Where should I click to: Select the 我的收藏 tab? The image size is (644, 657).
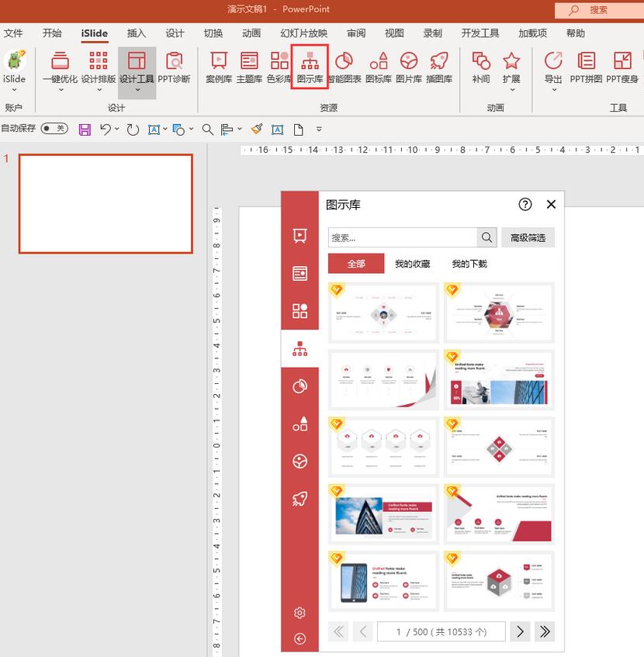(412, 264)
